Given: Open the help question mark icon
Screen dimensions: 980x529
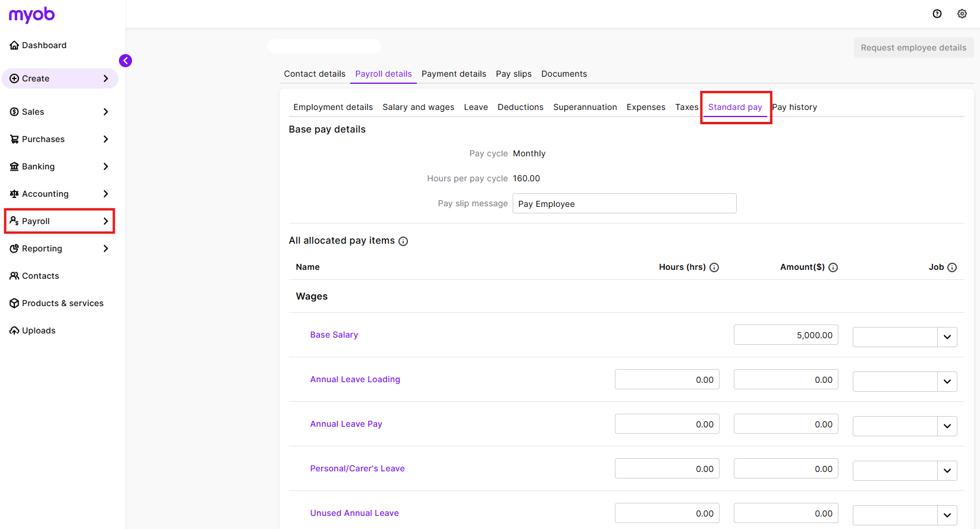Looking at the screenshot, I should coord(937,14).
